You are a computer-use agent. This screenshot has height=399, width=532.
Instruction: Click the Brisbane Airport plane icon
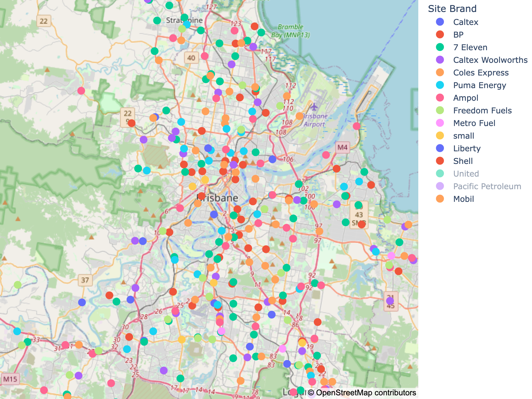click(314, 107)
